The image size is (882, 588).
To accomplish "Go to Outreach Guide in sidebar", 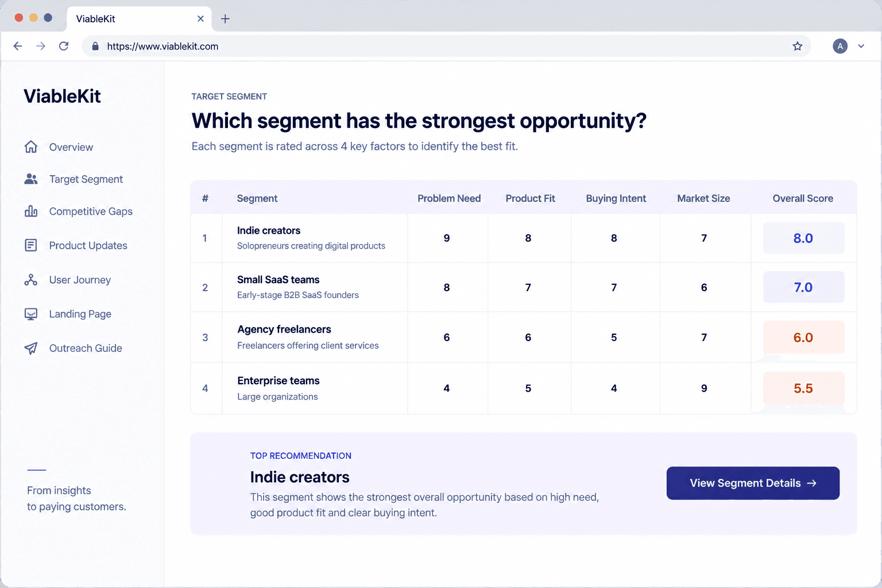I will [86, 348].
